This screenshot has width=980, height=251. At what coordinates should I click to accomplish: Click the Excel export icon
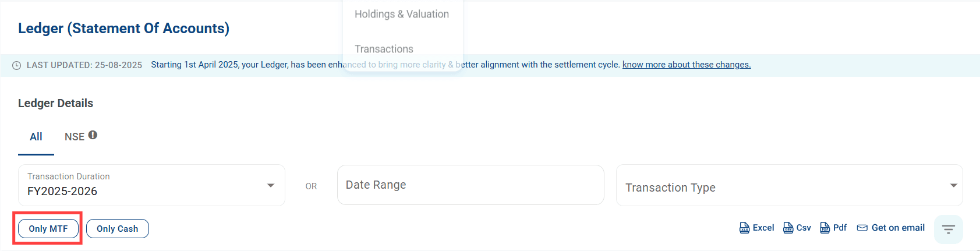tap(744, 228)
